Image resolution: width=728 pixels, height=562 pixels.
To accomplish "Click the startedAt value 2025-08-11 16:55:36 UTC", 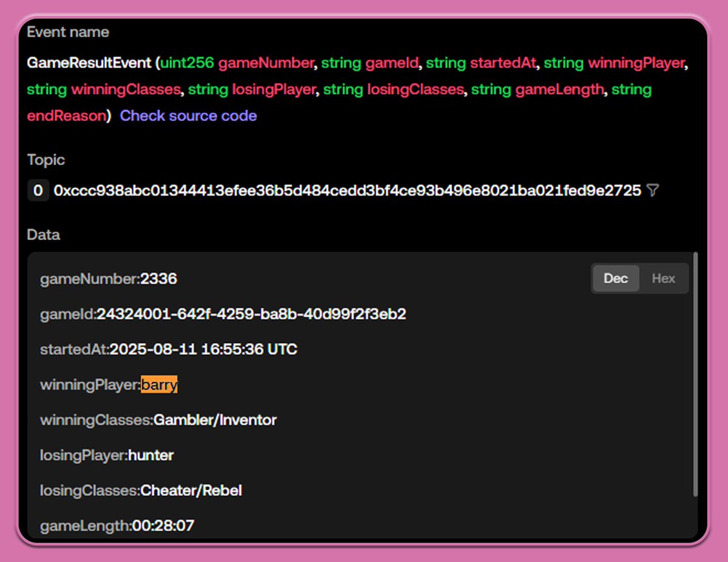I will [203, 349].
